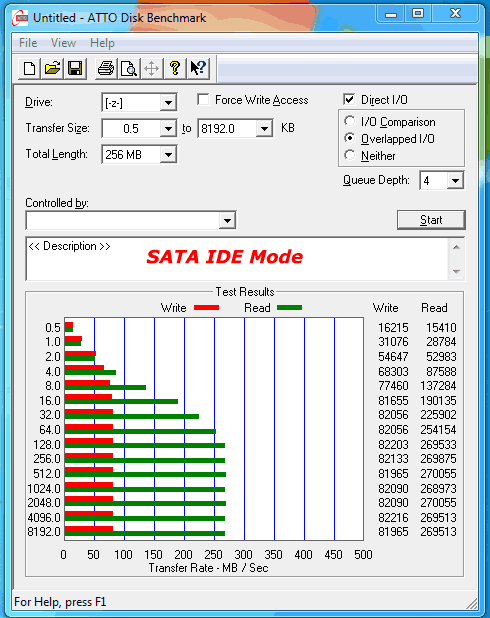Click the move arrows toolbar icon
This screenshot has width=490, height=618.
coord(152,69)
